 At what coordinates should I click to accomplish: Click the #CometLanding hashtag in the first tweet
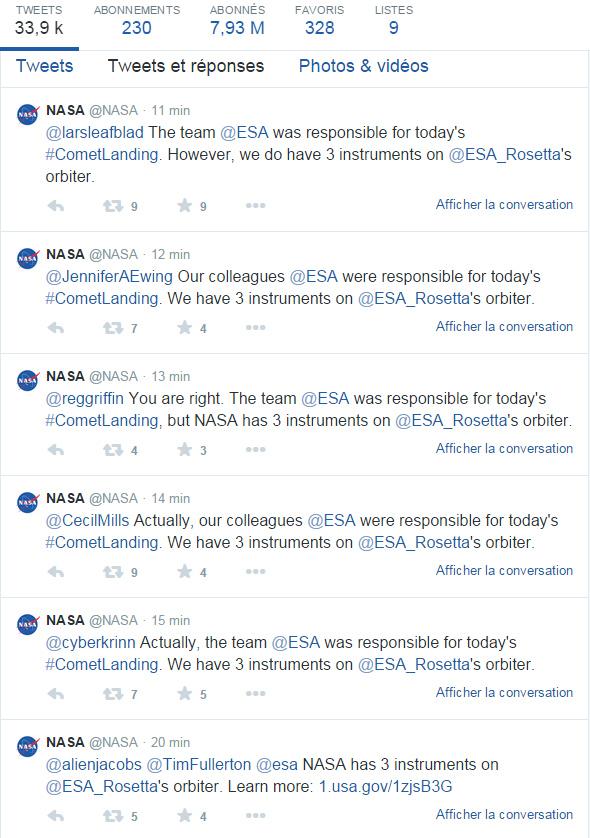[x=102, y=154]
